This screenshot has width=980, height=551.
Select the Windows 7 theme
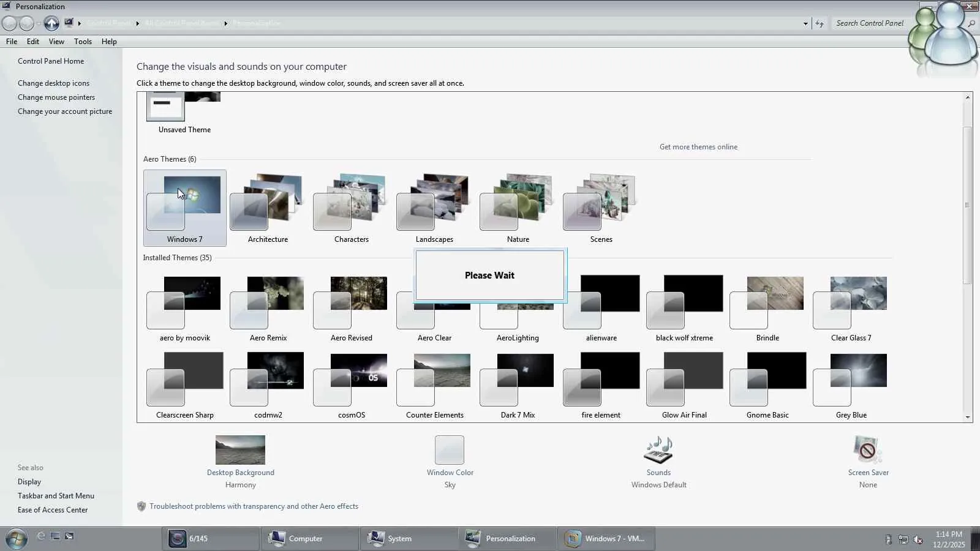tap(185, 208)
